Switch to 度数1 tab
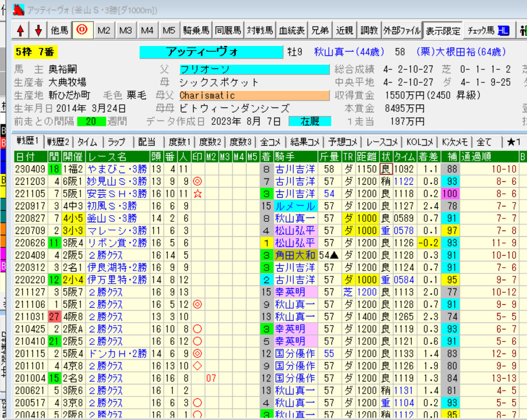Image resolution: width=527 pixels, height=420 pixels. (x=179, y=142)
